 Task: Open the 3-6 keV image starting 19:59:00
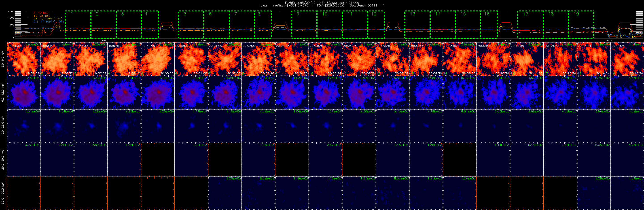click(x=158, y=59)
